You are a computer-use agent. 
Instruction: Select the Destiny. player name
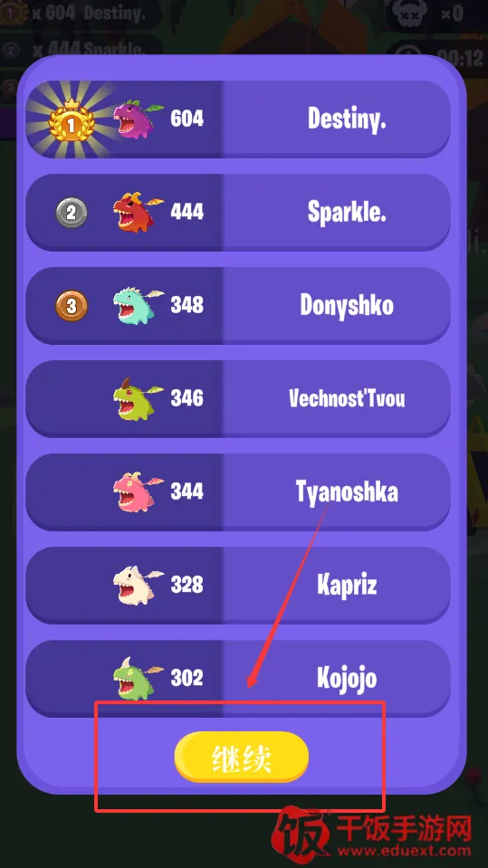[347, 119]
